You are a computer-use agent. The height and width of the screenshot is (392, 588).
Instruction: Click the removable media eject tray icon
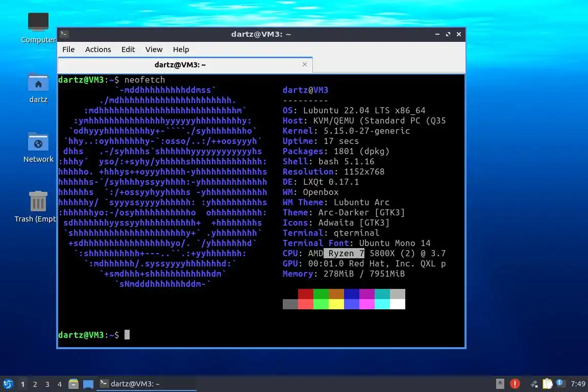pyautogui.click(x=500, y=384)
